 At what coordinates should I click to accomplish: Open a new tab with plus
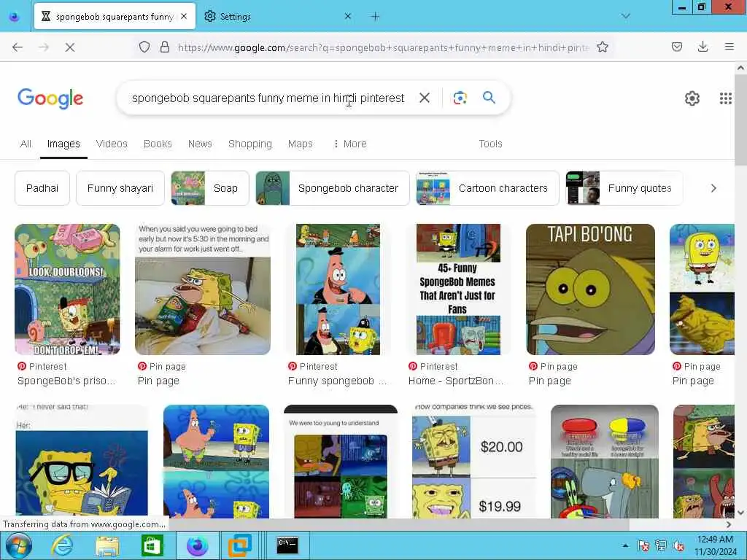pyautogui.click(x=375, y=17)
